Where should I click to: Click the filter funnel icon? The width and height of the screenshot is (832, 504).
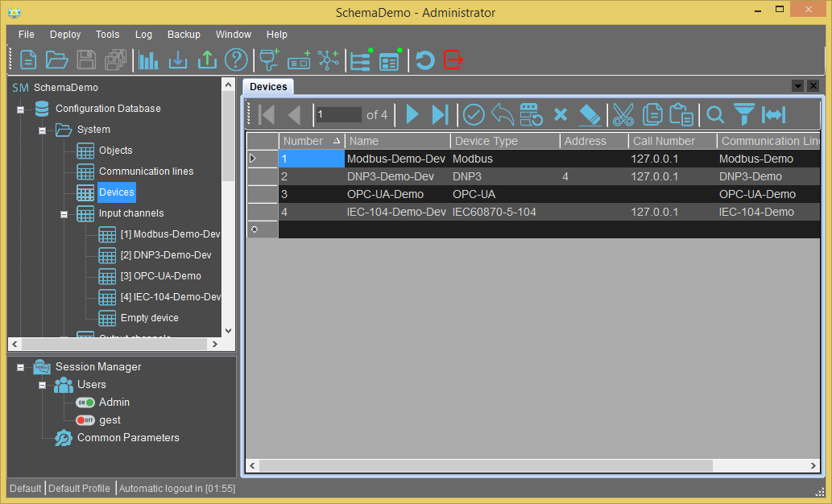coord(744,114)
